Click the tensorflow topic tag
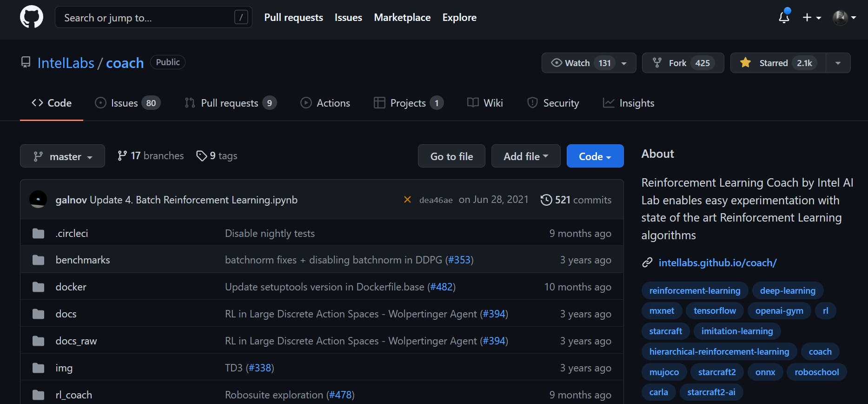Screen dimensions: 868x404 click(715, 311)
